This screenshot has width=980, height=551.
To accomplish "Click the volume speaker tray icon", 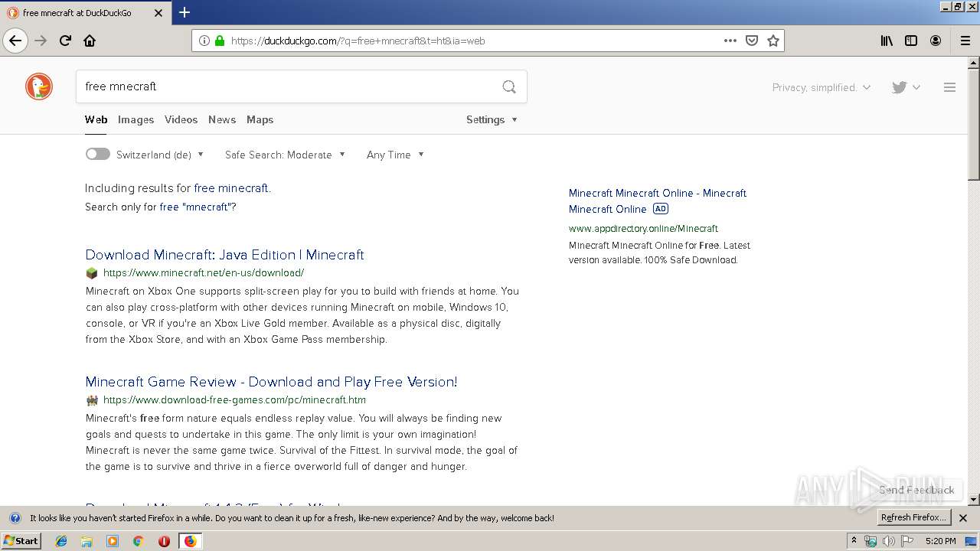I will (888, 541).
